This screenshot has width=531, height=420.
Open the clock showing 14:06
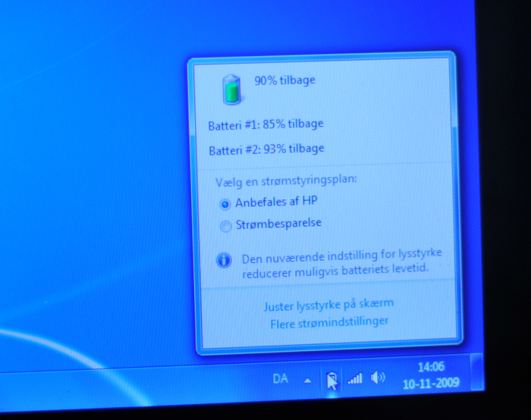(431, 367)
